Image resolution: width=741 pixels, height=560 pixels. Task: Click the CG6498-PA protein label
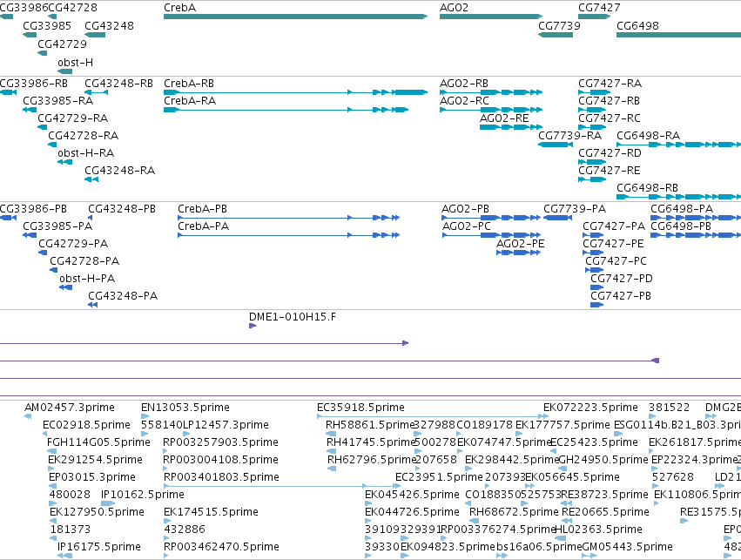[x=682, y=209]
